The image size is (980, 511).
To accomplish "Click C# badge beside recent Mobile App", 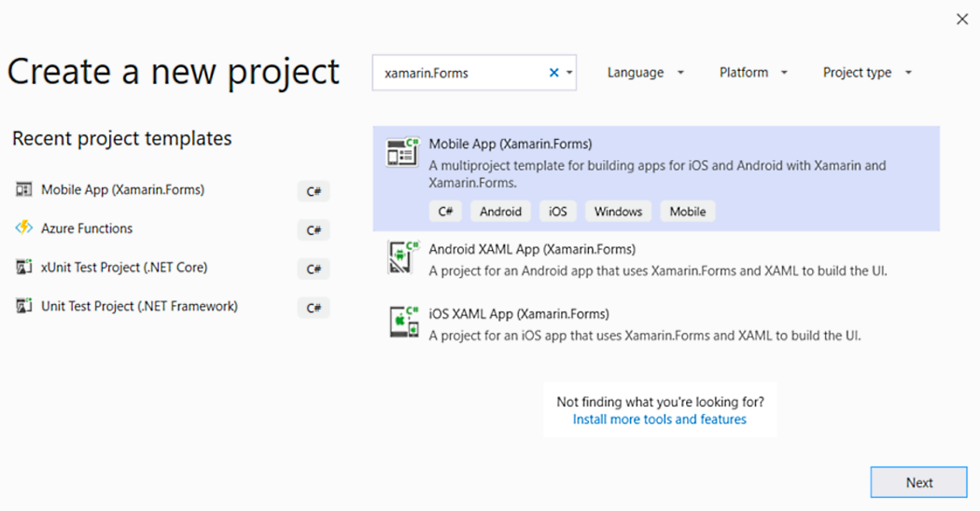I will point(313,192).
